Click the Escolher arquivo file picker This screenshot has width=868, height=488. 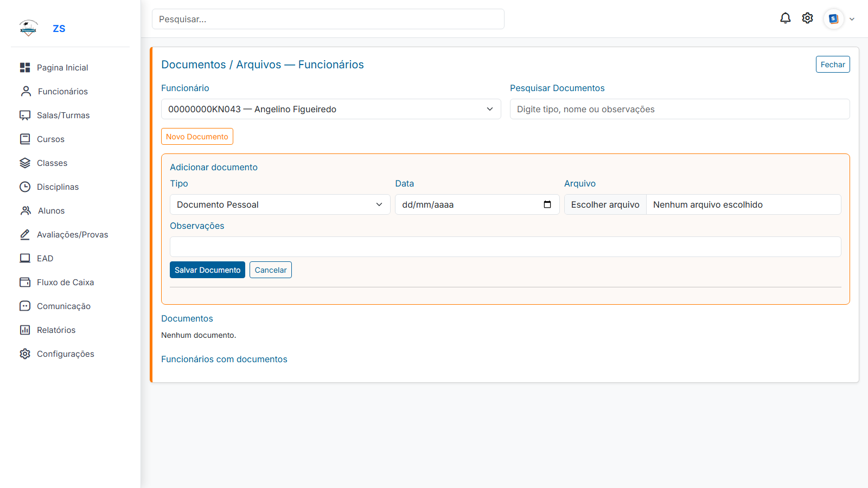[605, 204]
